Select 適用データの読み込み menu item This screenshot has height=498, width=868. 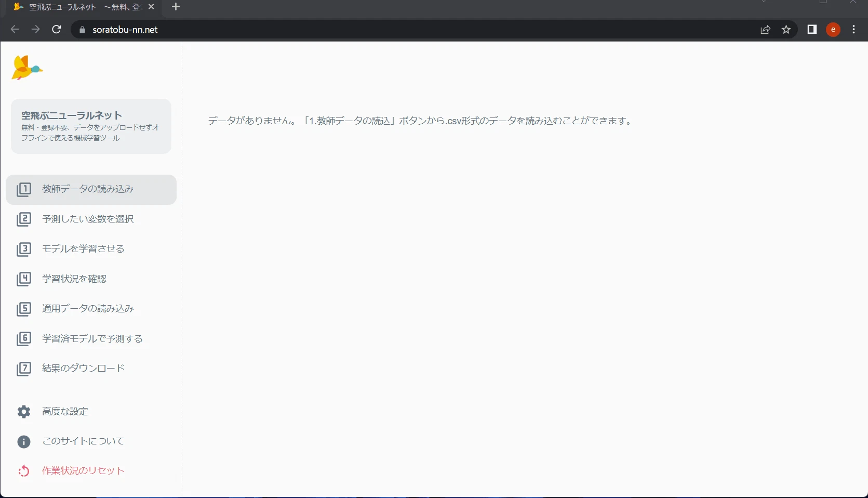coord(91,309)
